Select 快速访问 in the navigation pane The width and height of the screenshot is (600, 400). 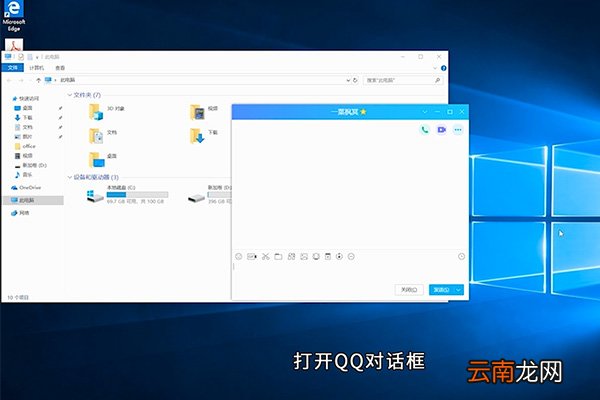pyautogui.click(x=26, y=98)
